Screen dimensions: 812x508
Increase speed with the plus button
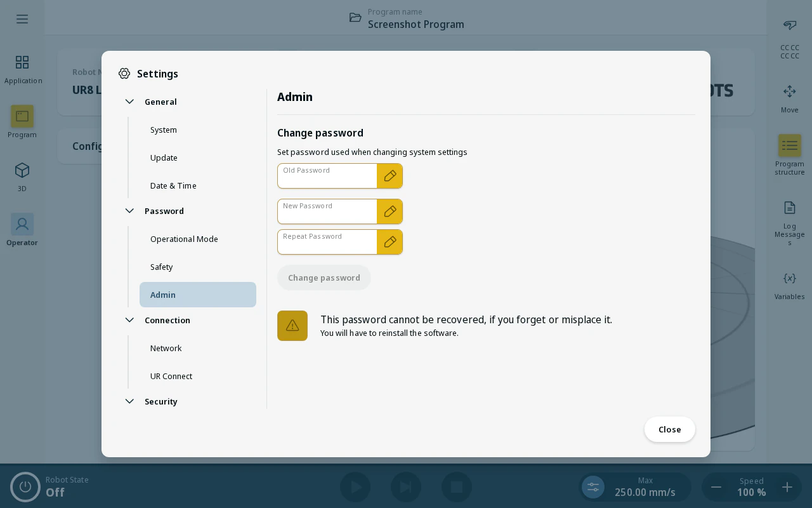[x=787, y=487]
